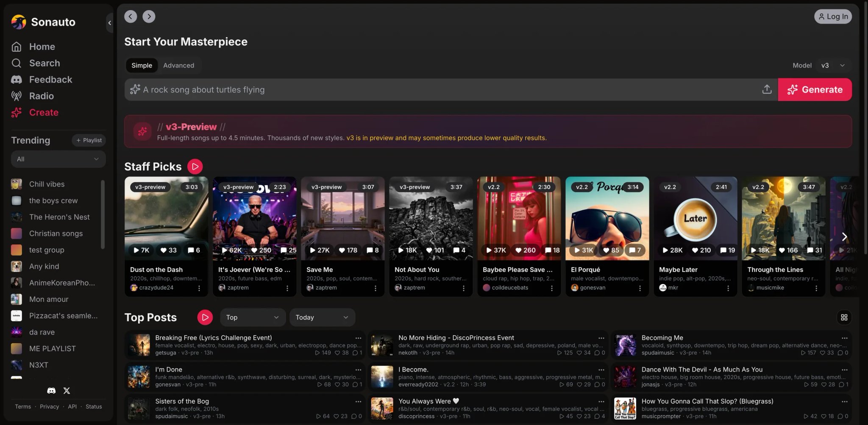
Task: Open the Trending All filter dropdown
Action: click(58, 159)
